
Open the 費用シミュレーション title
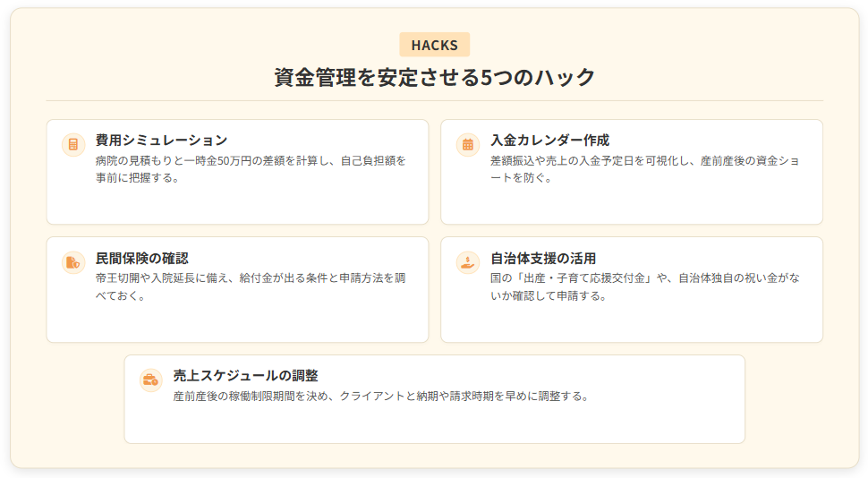click(x=162, y=141)
